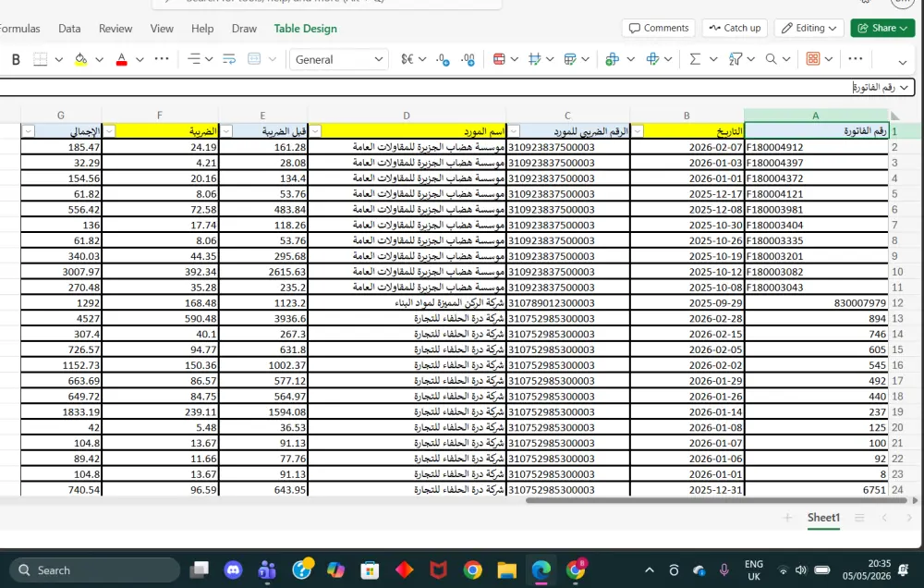Add a new sheet

click(787, 518)
